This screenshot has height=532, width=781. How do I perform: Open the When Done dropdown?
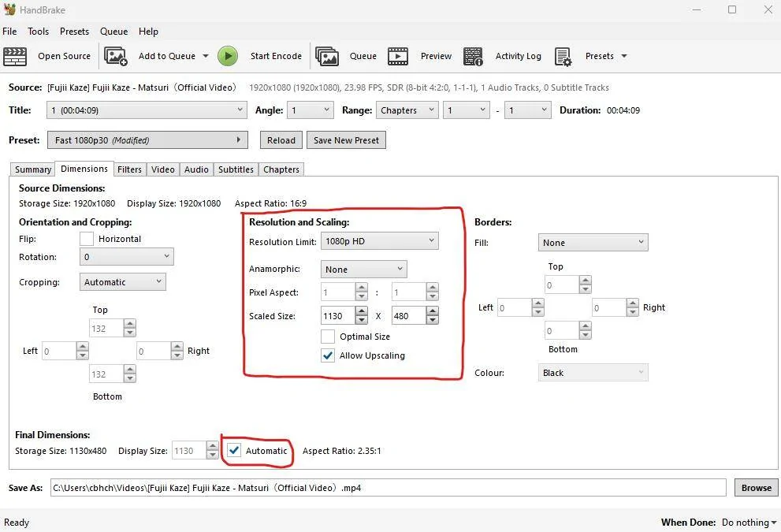[x=749, y=522]
